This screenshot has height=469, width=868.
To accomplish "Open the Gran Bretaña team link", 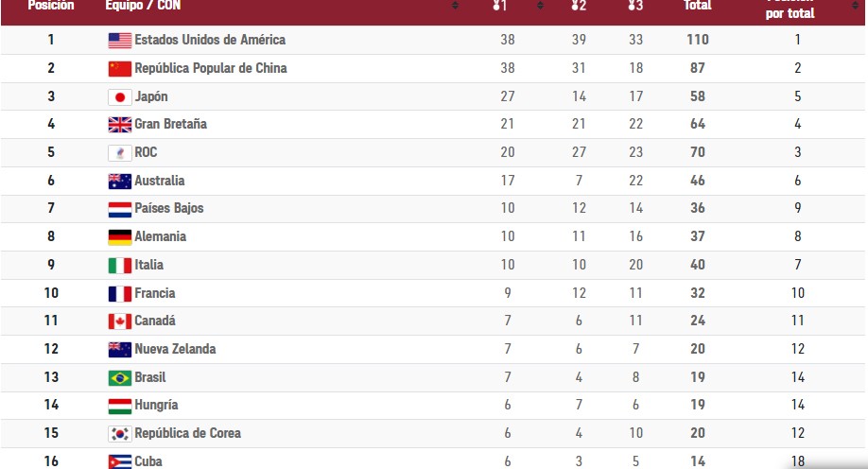I will (170, 124).
